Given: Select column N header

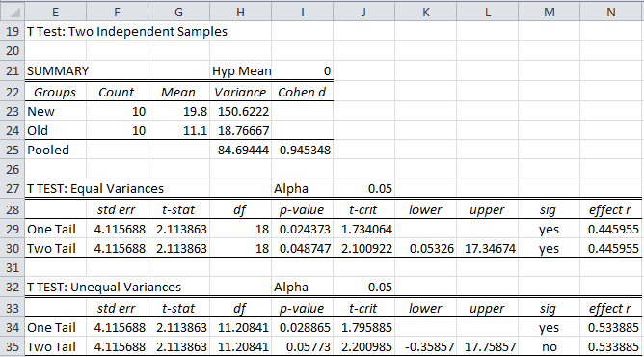Looking at the screenshot, I should pyautogui.click(x=611, y=12).
